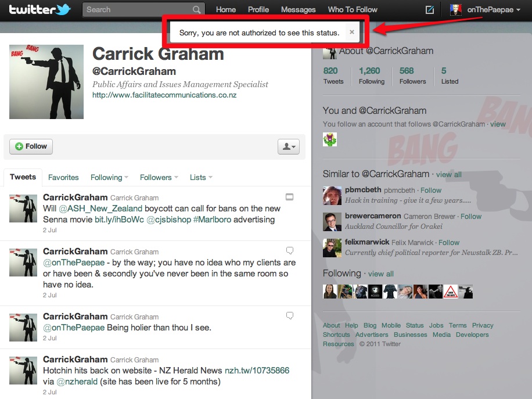
Task: Go to Home in top navigation
Action: click(226, 10)
